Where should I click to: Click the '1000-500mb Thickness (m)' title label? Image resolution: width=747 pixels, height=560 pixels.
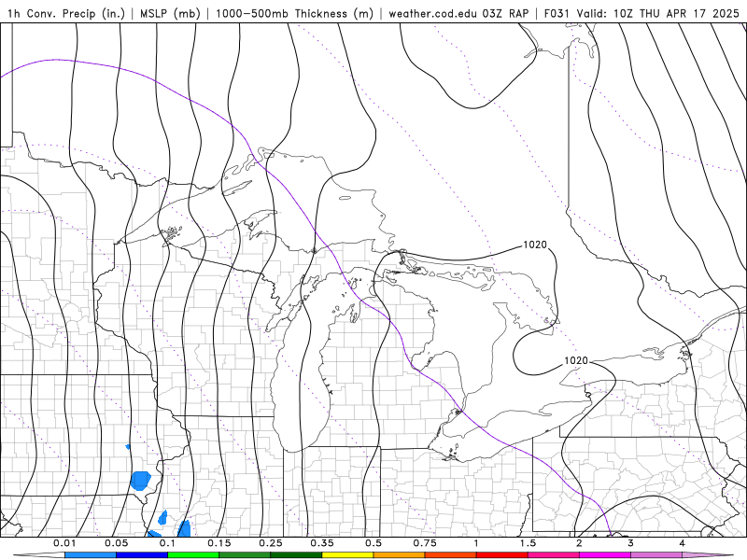[294, 13]
